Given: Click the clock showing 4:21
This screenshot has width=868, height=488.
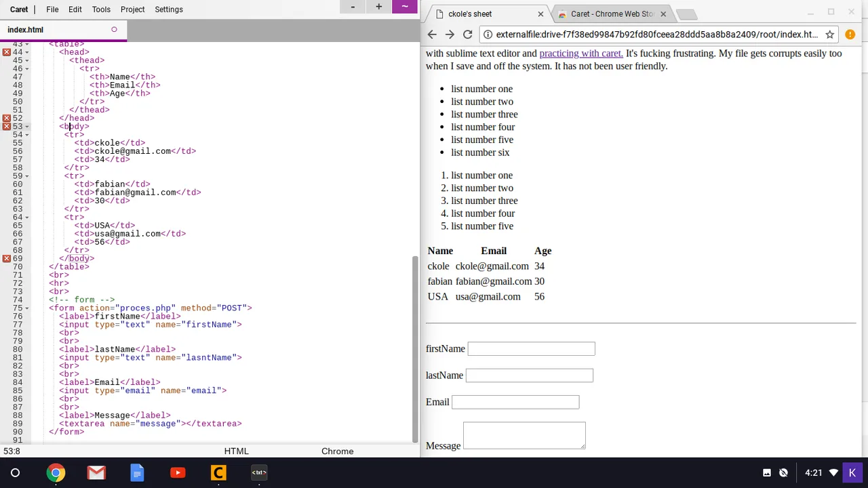Looking at the screenshot, I should 814,473.
